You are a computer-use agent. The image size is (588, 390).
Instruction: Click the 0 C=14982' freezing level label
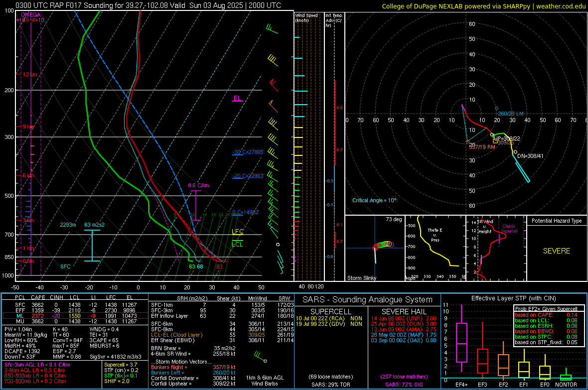pyautogui.click(x=246, y=212)
